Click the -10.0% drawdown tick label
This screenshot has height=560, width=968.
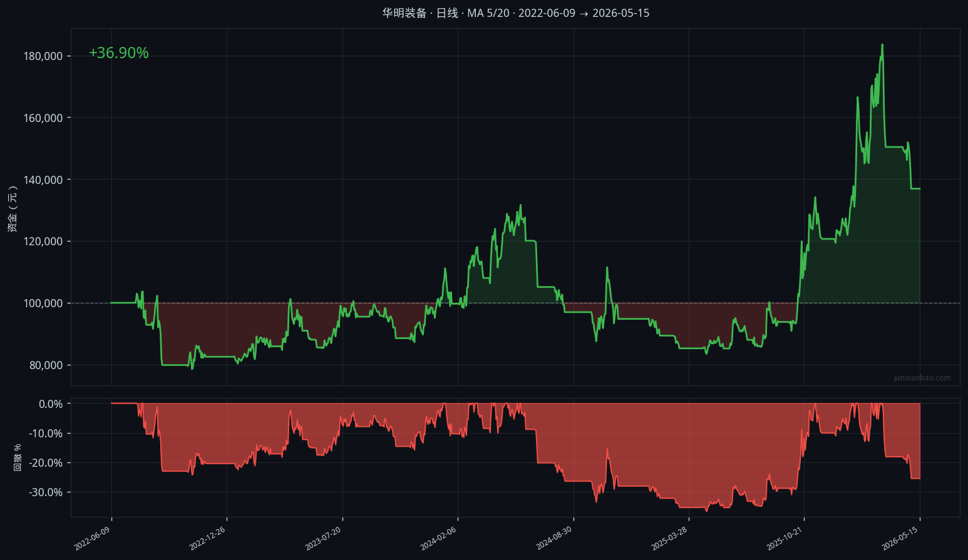click(46, 434)
